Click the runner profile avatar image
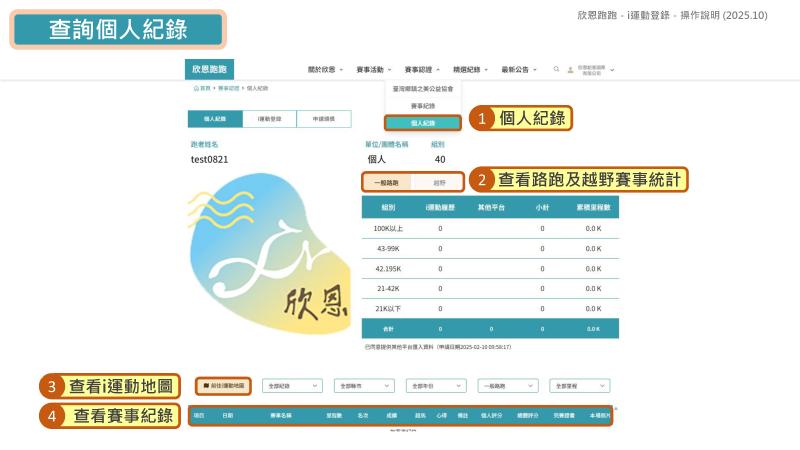Viewport: 800px width, 450px height. [x=268, y=250]
